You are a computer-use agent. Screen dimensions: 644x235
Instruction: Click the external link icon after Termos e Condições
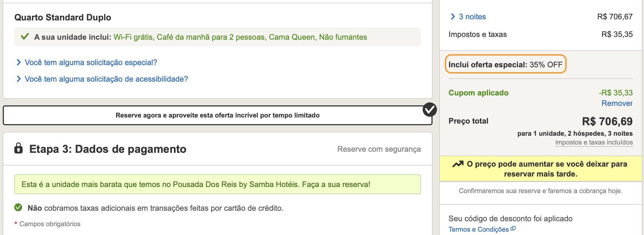pos(513,229)
